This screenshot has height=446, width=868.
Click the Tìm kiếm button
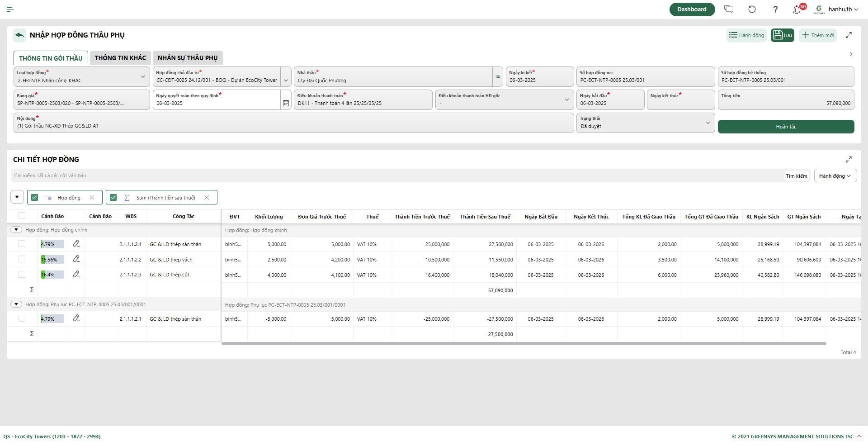coord(796,176)
